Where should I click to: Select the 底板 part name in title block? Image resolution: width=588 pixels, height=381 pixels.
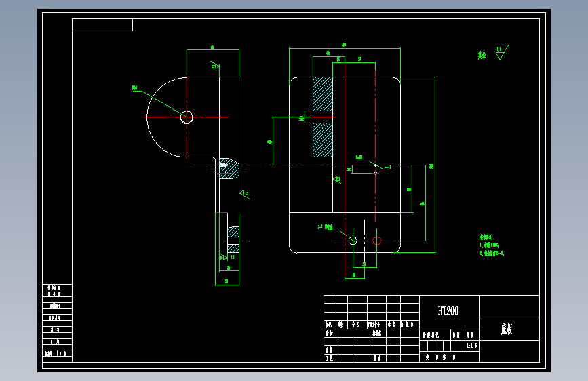(506, 329)
